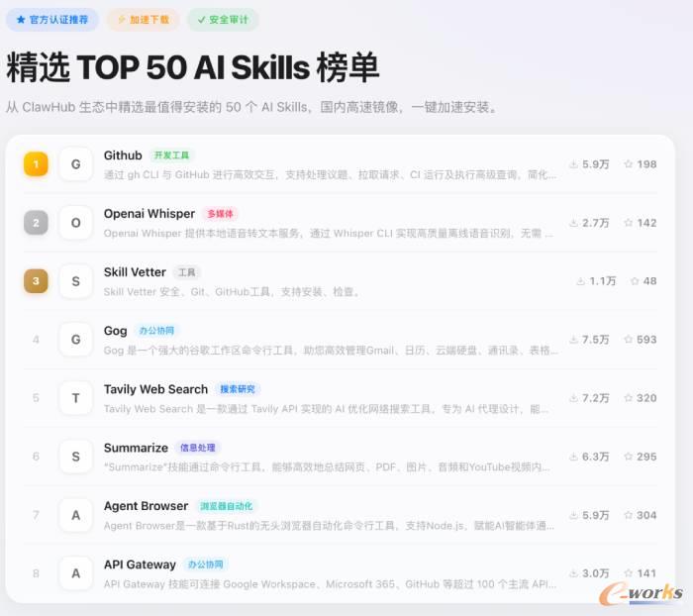693x616 pixels.
Task: Select the 开发工具 tag next to Github
Action: click(171, 155)
